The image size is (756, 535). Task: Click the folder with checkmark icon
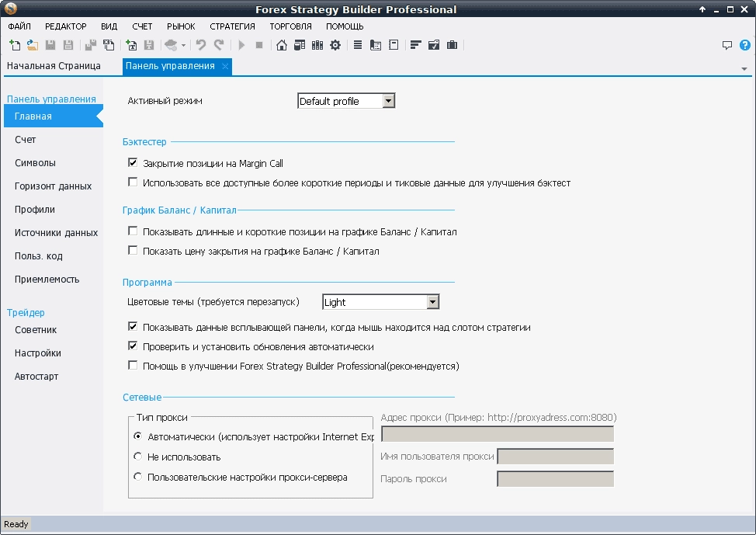click(434, 45)
